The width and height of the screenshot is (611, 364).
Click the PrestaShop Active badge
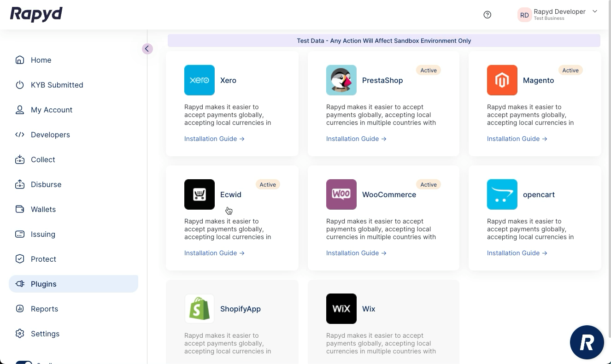pos(429,70)
